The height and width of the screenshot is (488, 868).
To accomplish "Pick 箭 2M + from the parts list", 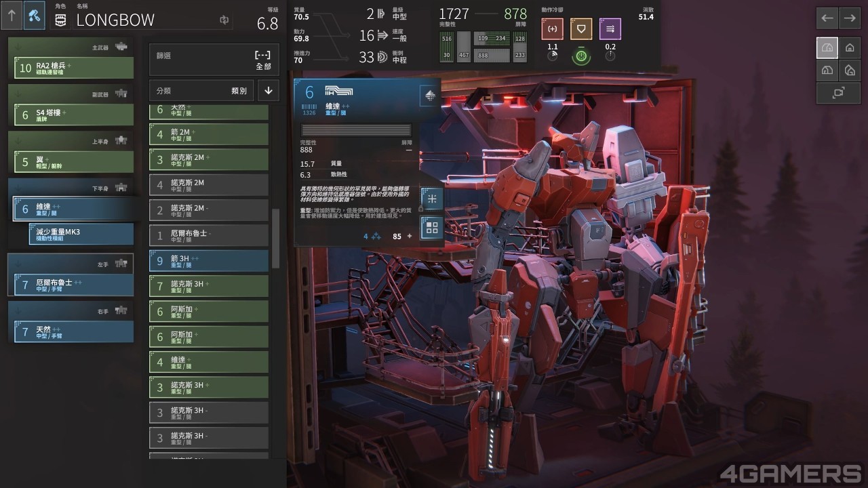I will pos(209,134).
